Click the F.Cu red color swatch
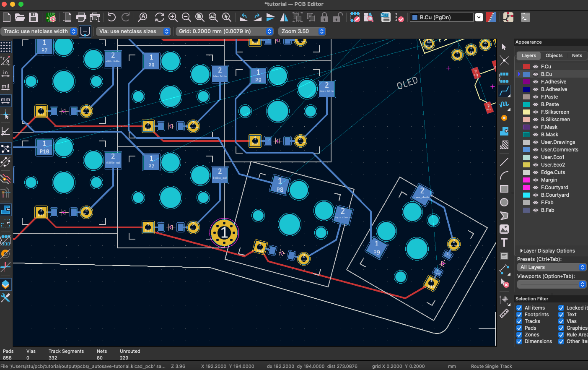 [526, 67]
